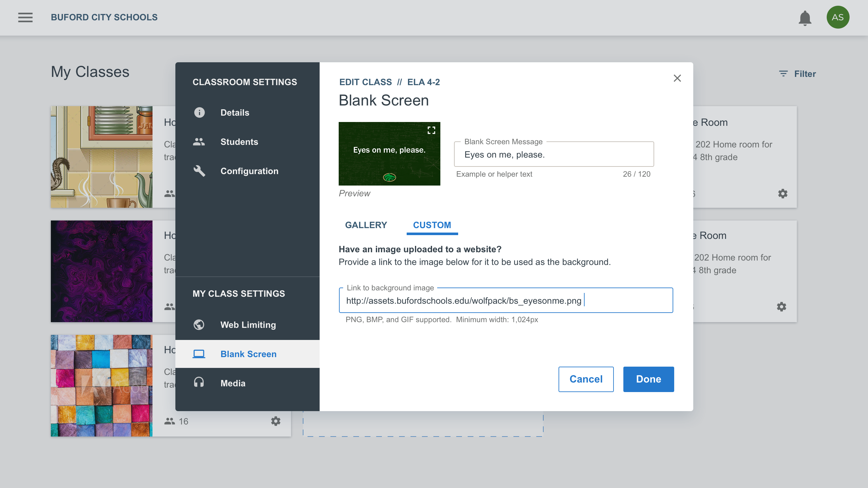Open settings gear on the 16-student class card

(x=276, y=421)
